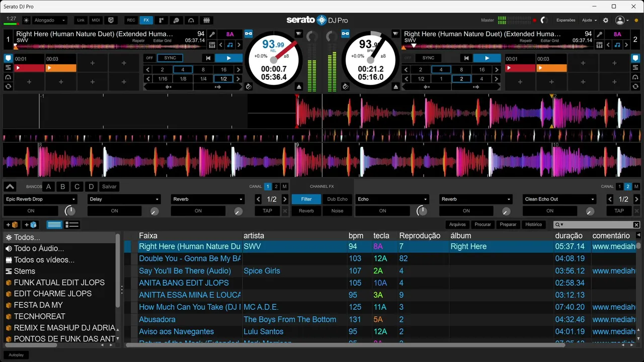Viewport: 644px width, 362px height.
Task: Select FX bank A
Action: 49,187
